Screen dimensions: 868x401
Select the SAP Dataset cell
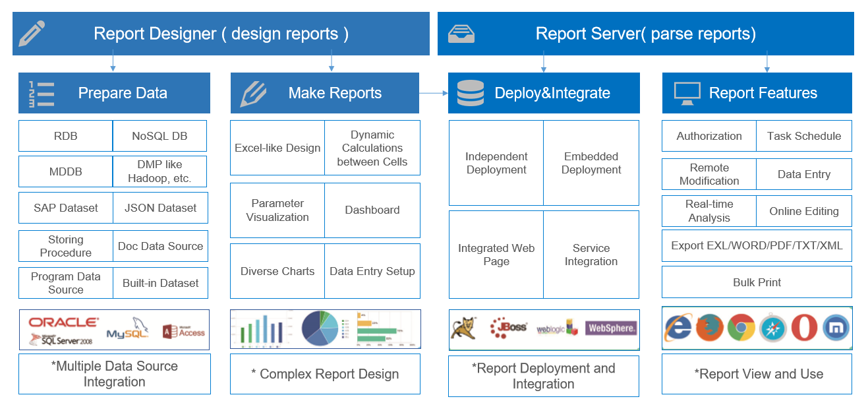(66, 208)
